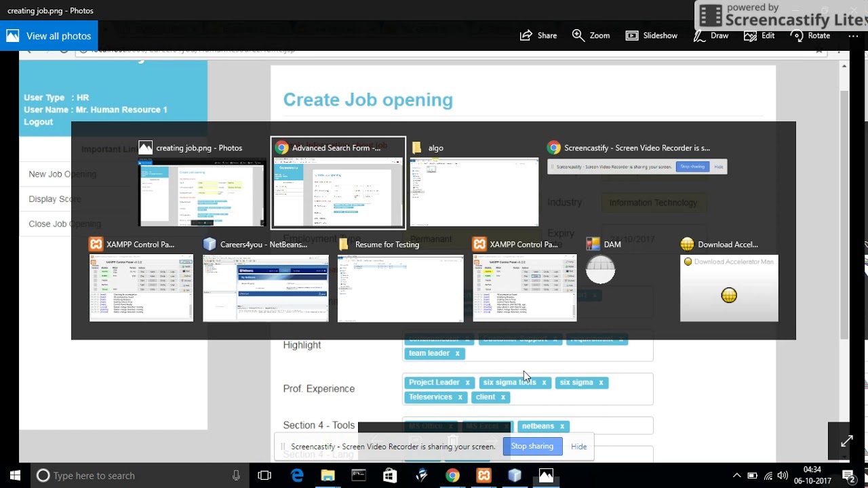Viewport: 868px width, 488px height.
Task: Remove the Project Leader tag
Action: (x=467, y=383)
